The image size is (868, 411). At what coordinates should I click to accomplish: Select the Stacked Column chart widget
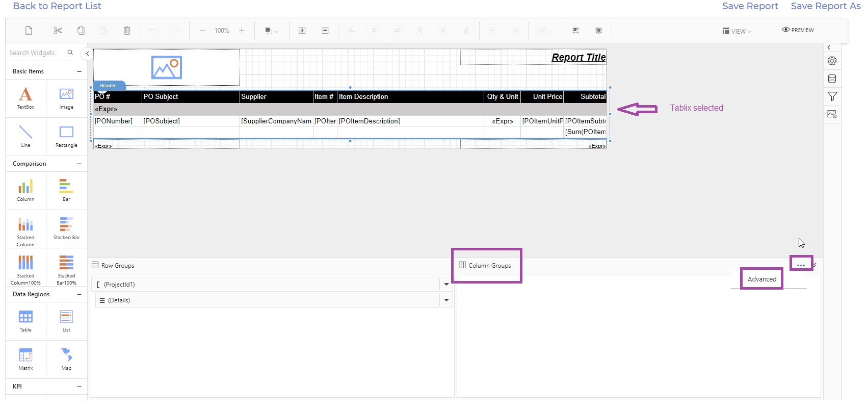point(25,230)
